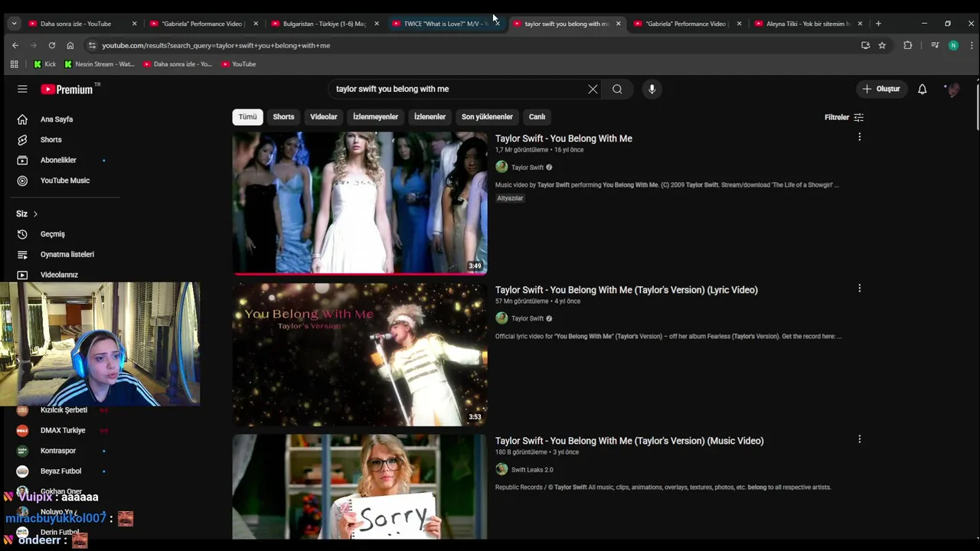Open site info icon in address bar
The image size is (980, 551).
click(92, 45)
